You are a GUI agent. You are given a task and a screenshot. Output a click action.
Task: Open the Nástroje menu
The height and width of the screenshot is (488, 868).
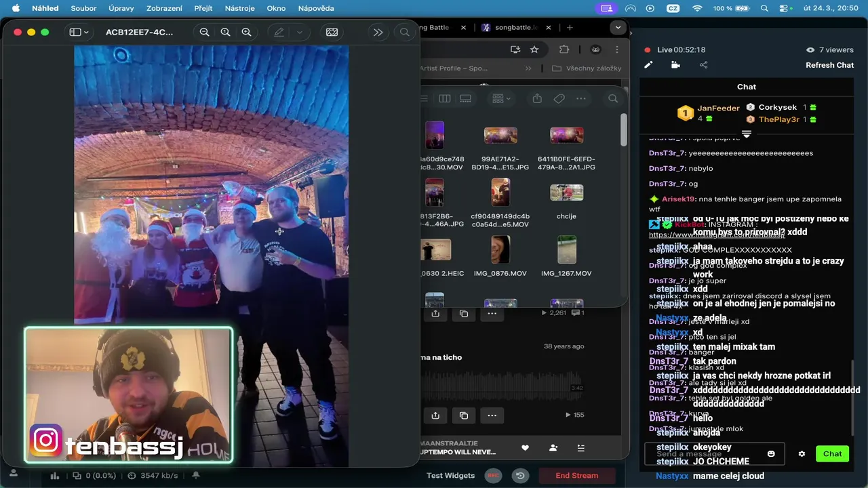[x=241, y=8]
